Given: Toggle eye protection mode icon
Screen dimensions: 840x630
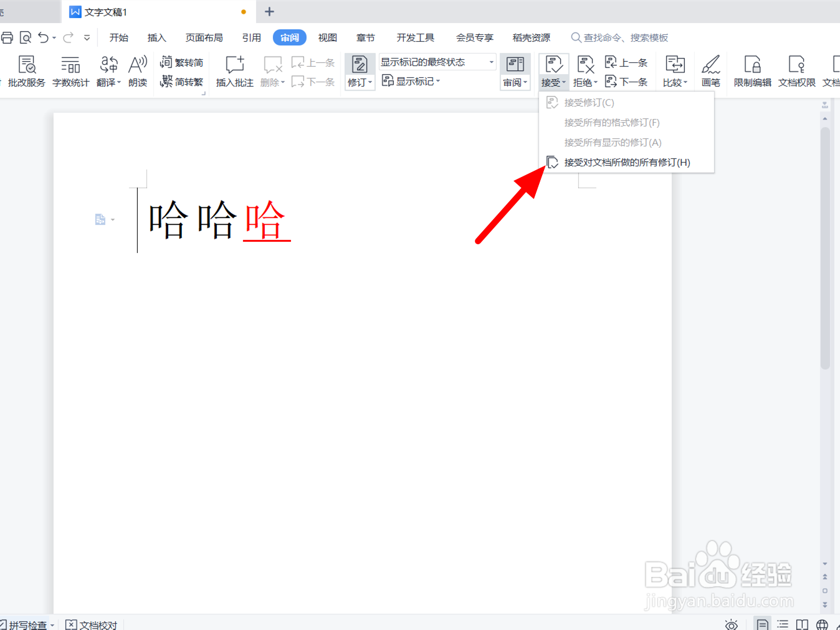Looking at the screenshot, I should (732, 624).
